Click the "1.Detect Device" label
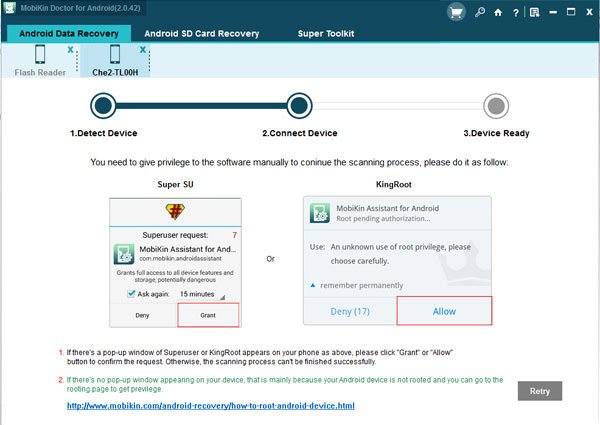Viewport: 600px width, 425px height. (103, 133)
